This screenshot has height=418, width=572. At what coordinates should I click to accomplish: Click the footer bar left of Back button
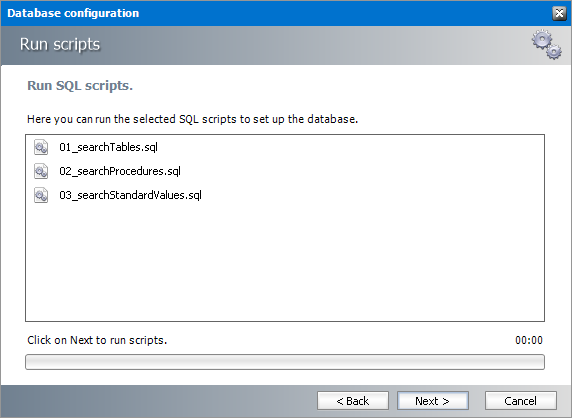[x=159, y=401]
